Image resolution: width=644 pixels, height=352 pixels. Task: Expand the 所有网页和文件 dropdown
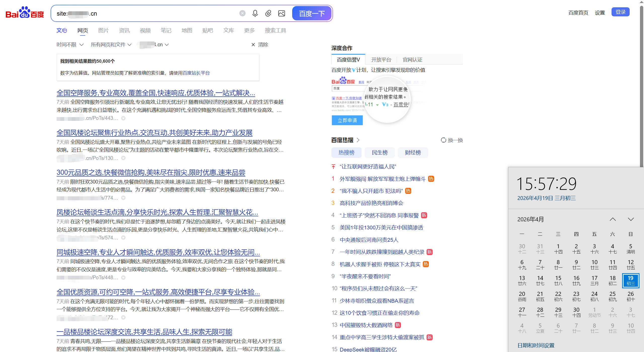111,45
